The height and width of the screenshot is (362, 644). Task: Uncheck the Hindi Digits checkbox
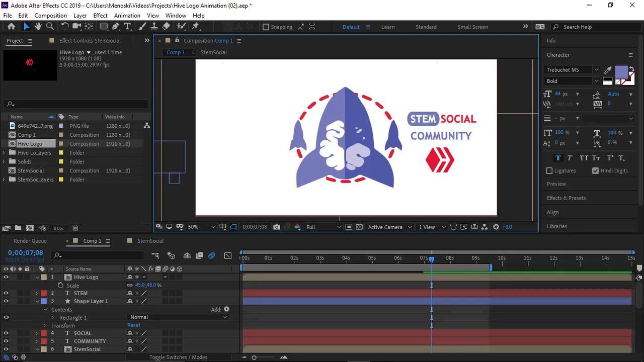point(595,171)
